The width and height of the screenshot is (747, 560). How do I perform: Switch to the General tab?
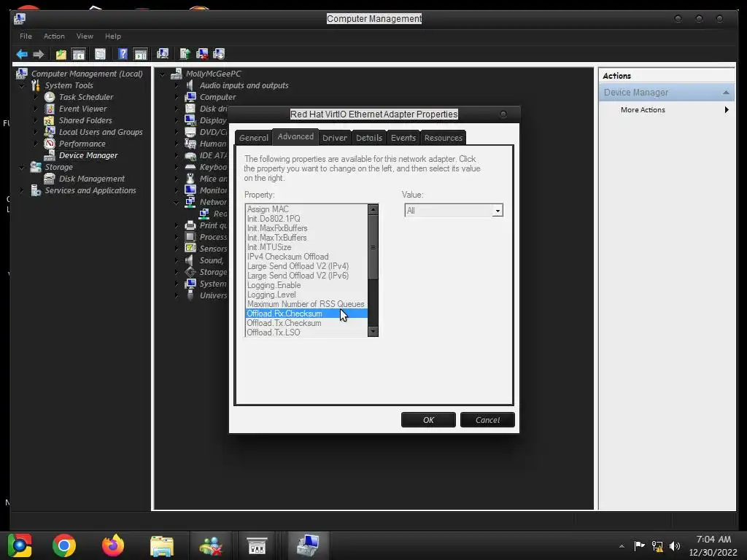coord(253,138)
